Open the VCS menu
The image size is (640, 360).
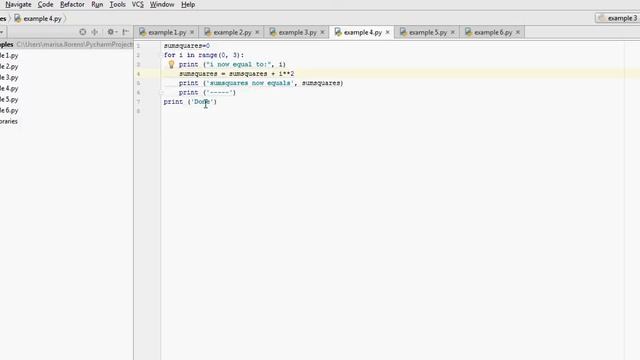pos(138,4)
